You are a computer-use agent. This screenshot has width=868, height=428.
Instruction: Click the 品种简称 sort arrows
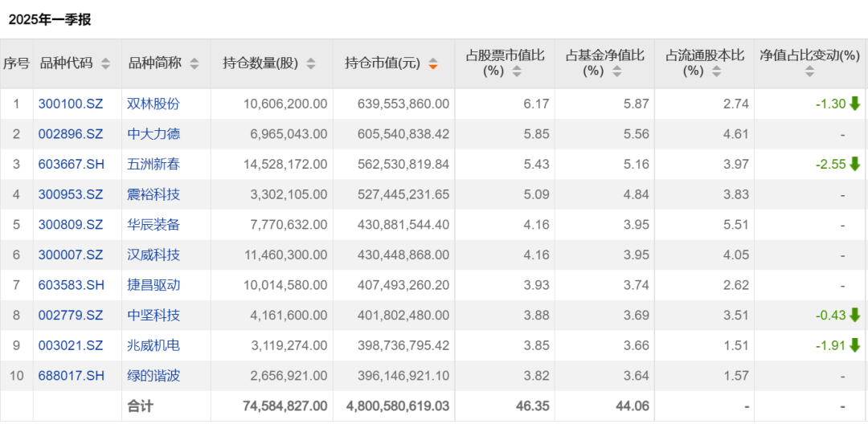pyautogui.click(x=194, y=63)
